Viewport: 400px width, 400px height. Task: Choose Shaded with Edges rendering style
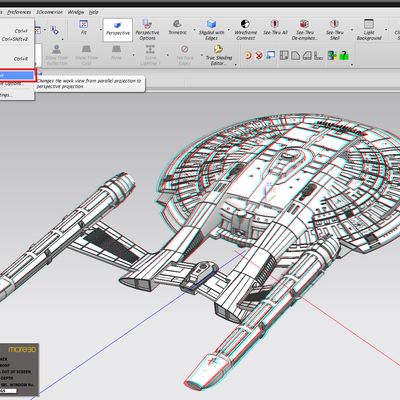coord(211,30)
